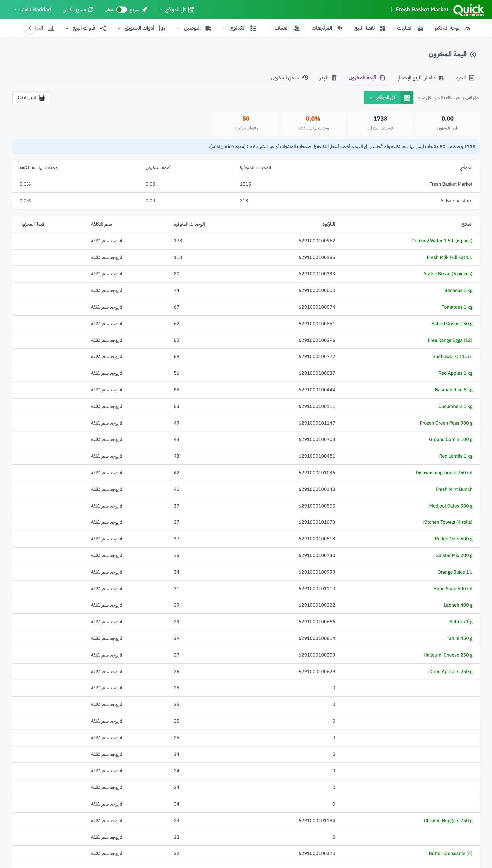Download CSV with تنزيل CSV button

point(31,98)
